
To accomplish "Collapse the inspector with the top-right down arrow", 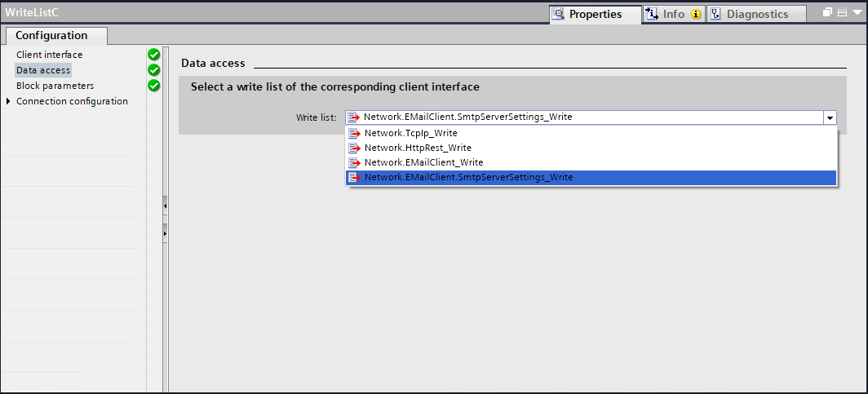I will [857, 13].
